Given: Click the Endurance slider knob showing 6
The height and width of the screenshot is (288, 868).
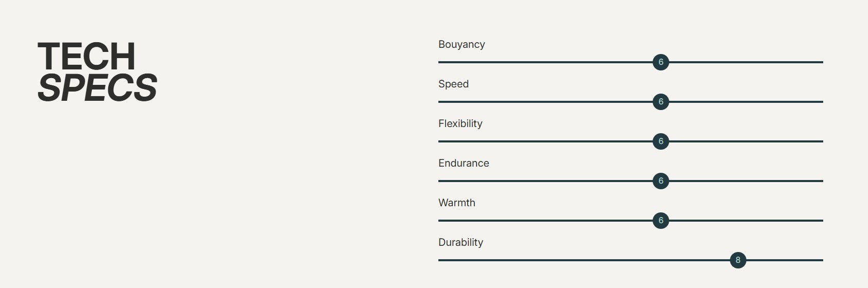Looking at the screenshot, I should pos(660,181).
